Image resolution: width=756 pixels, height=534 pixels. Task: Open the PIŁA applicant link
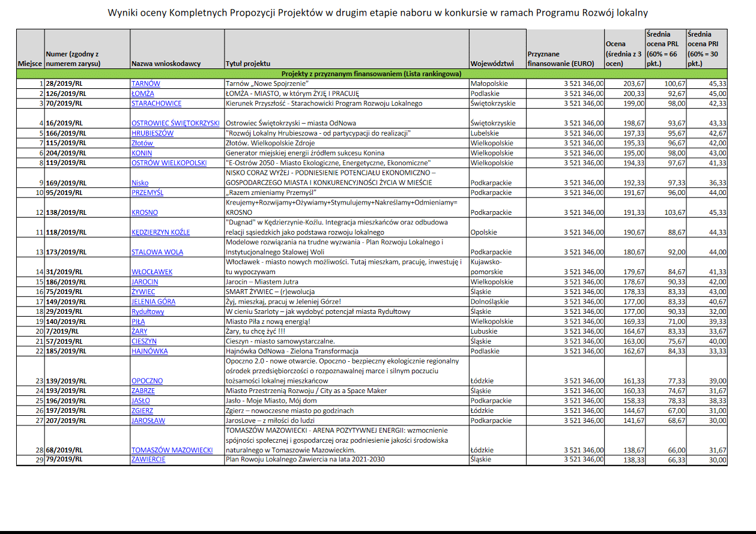tap(139, 321)
